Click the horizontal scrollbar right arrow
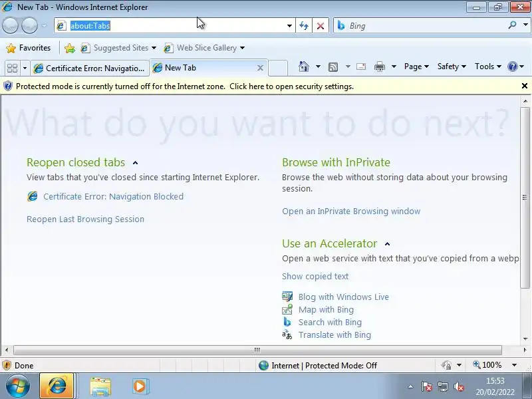 (525, 350)
